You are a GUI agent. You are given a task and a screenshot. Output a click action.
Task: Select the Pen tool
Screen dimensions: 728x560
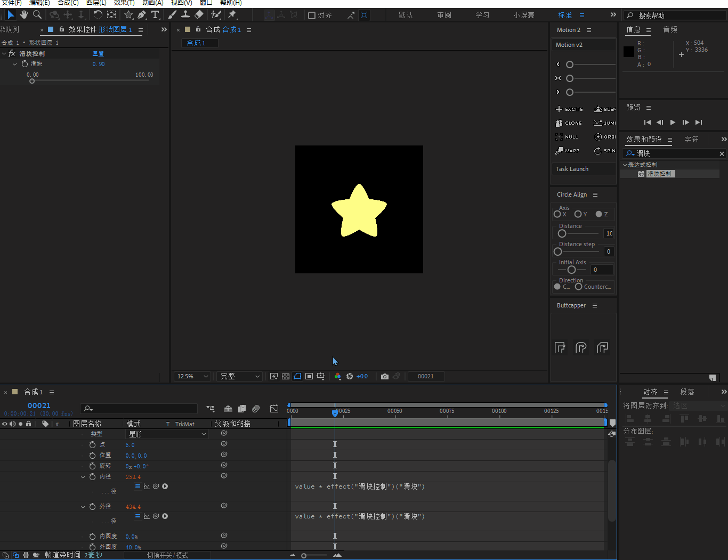pos(142,15)
